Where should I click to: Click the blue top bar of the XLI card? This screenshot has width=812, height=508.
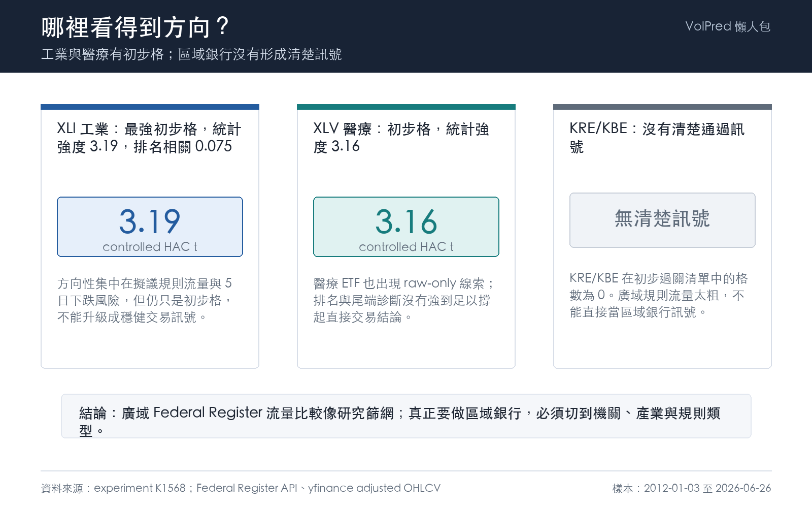tap(150, 107)
